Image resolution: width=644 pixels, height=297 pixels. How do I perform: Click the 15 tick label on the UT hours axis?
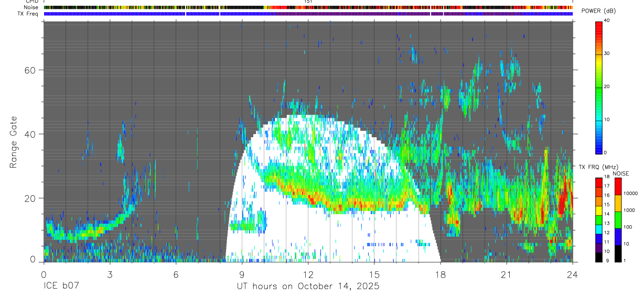[374, 274]
